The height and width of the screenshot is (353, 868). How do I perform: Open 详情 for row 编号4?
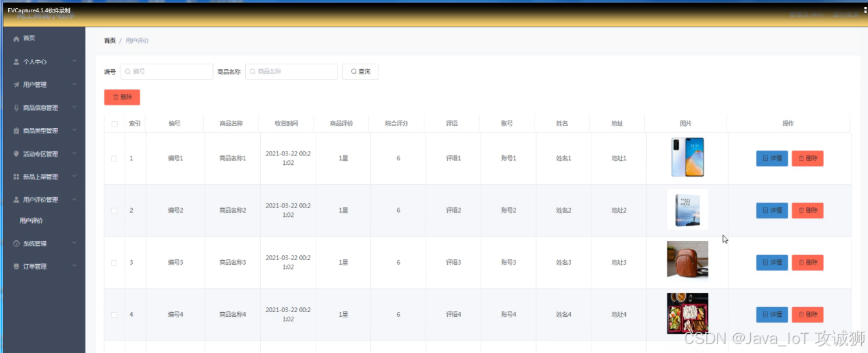point(771,315)
